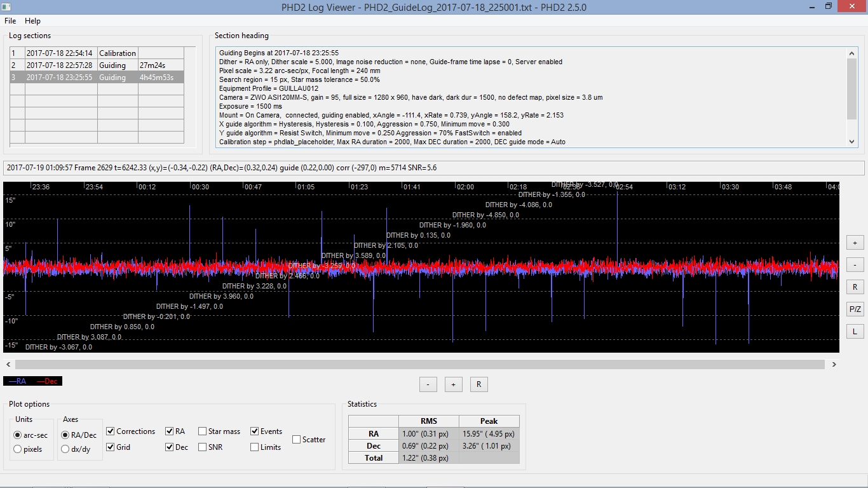Disable the Events checkbox
868x488 pixels.
click(266, 431)
